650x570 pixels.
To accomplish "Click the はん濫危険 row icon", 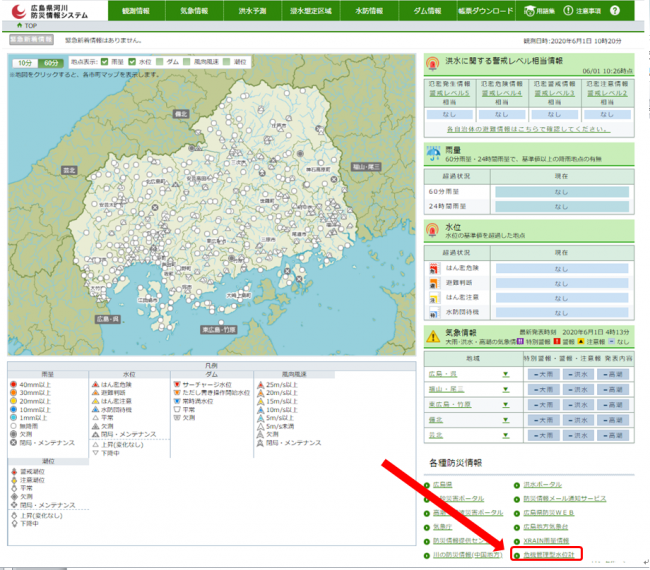I will point(434,268).
